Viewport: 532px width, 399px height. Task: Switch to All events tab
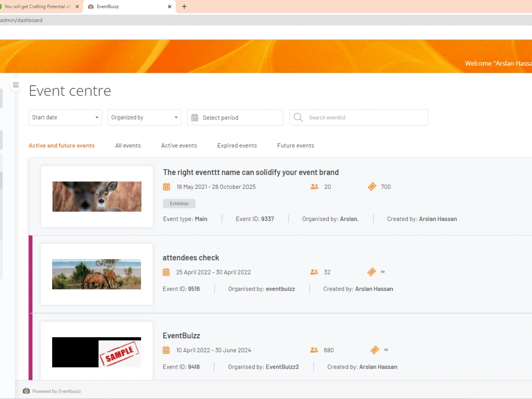point(128,146)
